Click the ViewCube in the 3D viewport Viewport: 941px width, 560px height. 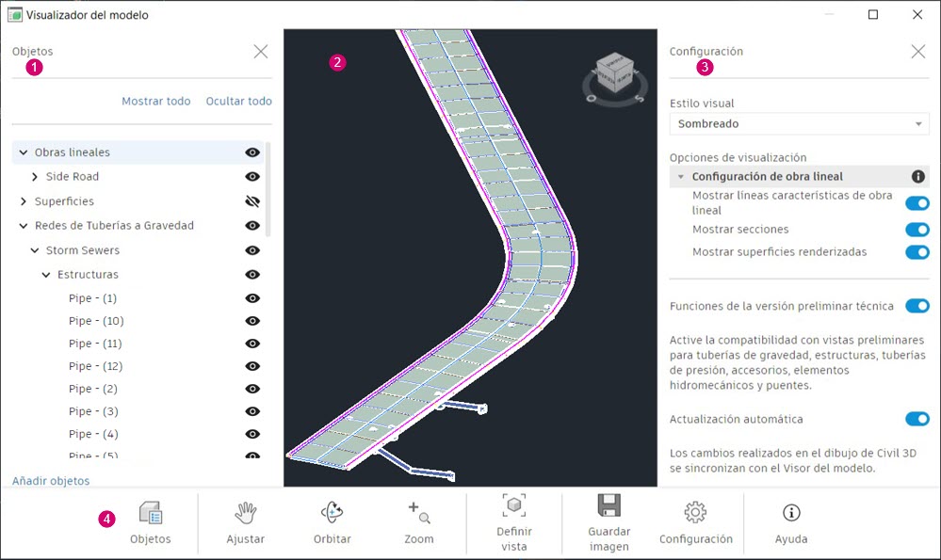tap(614, 73)
